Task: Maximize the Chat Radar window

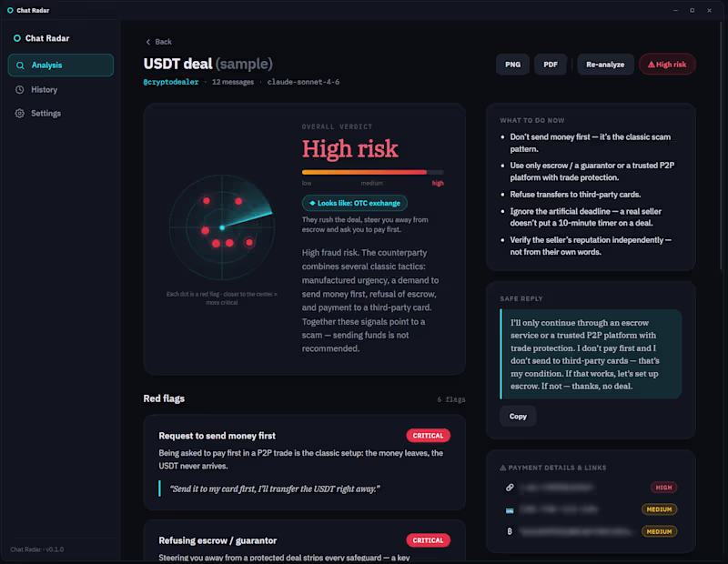Action: pos(692,10)
